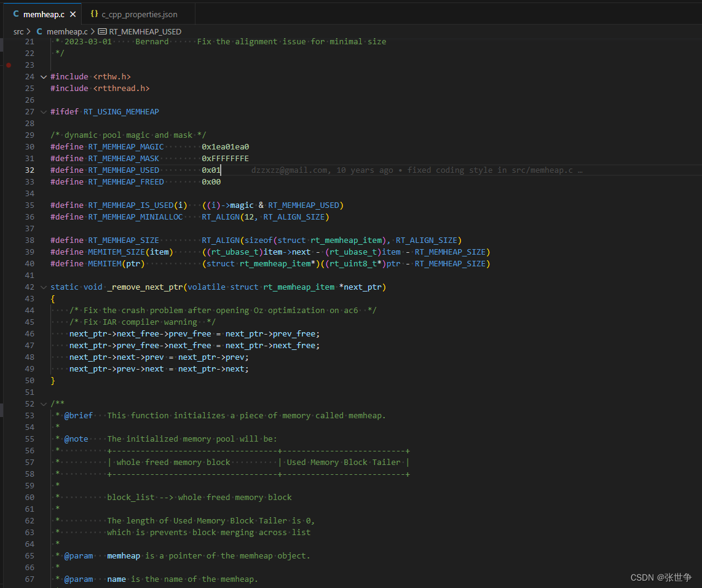Collapse the doc comment block at line 52
This screenshot has width=702, height=588.
tap(42, 403)
